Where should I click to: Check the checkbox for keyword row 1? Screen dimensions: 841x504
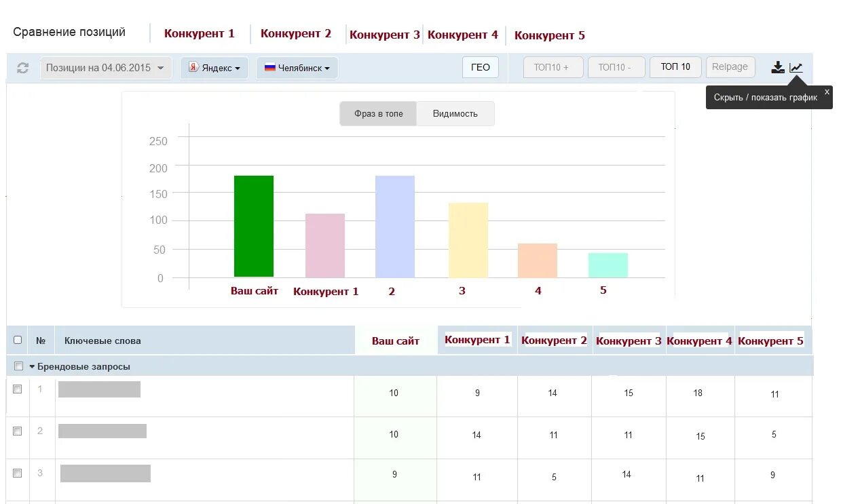tap(18, 389)
